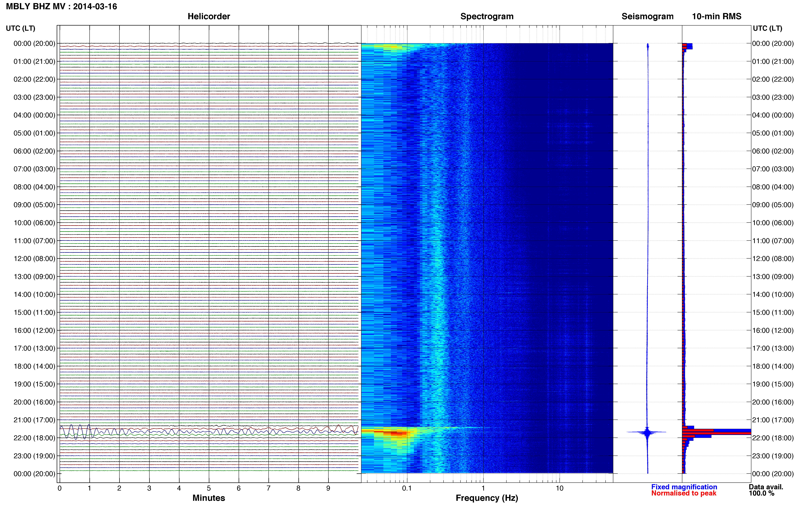Screen dimensions: 812x508
Task: Click the right 'UTC (LT)' axis label
Action: coord(767,28)
